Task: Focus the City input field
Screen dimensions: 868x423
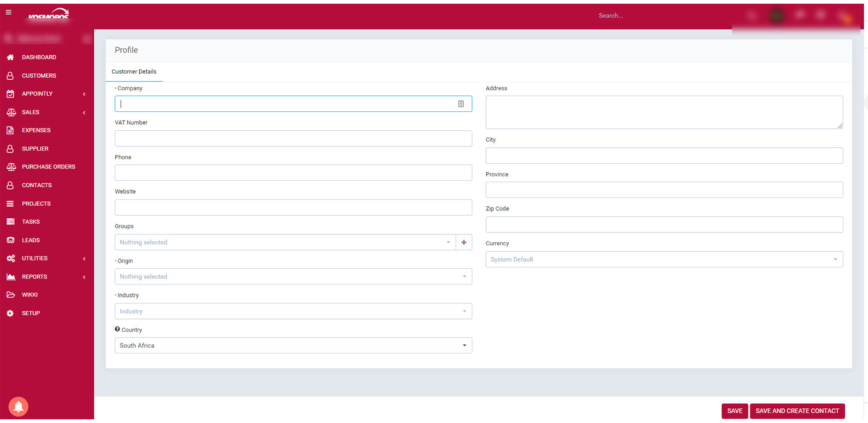Action: pyautogui.click(x=664, y=156)
